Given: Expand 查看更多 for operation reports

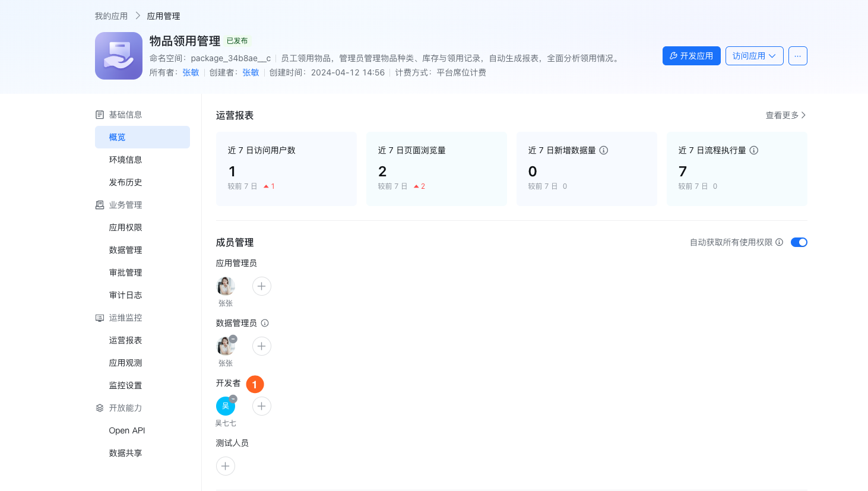Looking at the screenshot, I should click(785, 115).
